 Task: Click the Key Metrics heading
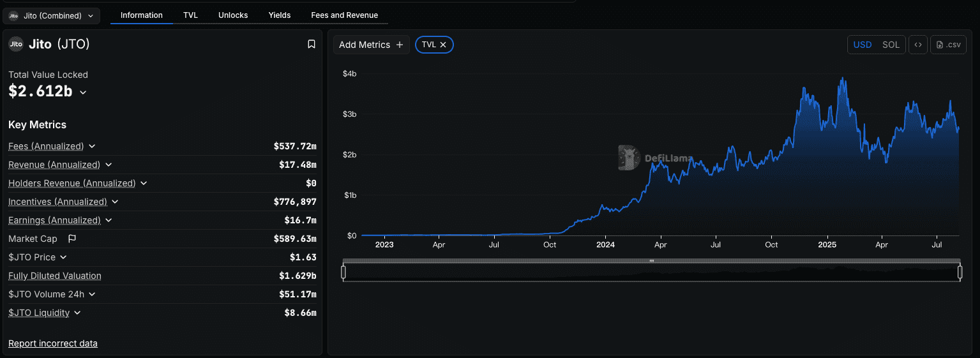coord(37,124)
